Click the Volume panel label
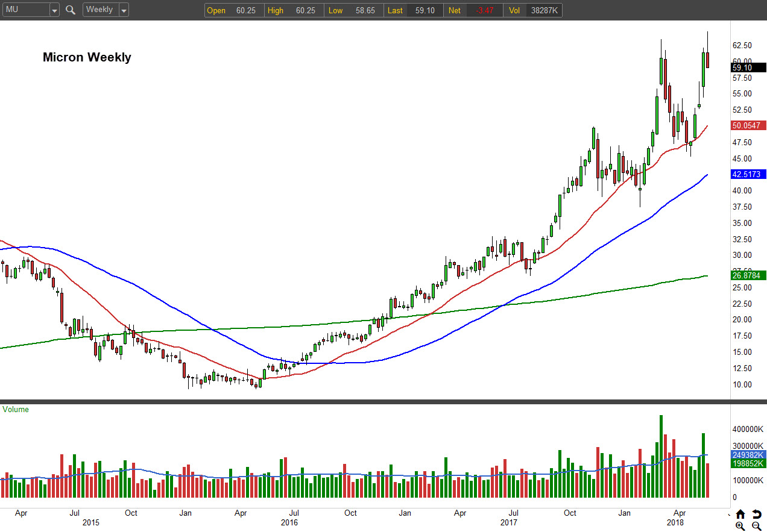The width and height of the screenshot is (767, 532). tap(16, 409)
